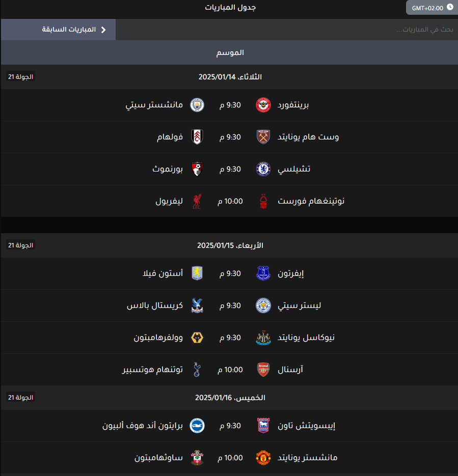This screenshot has height=476, width=458.
Task: Open the GMT+02:00 timezone selector
Action: 432,8
